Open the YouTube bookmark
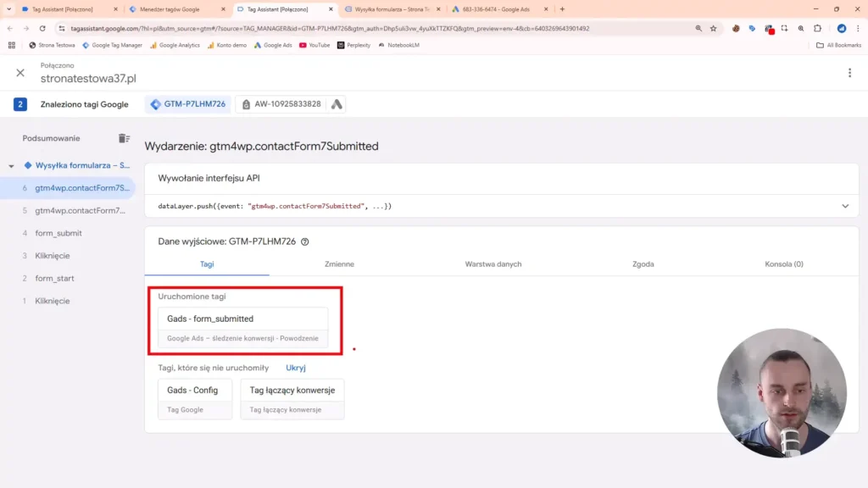 tap(314, 46)
